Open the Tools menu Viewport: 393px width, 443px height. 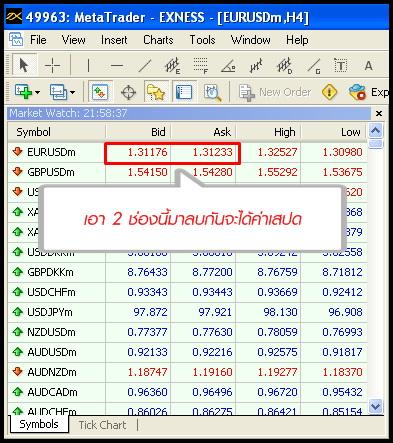(202, 40)
